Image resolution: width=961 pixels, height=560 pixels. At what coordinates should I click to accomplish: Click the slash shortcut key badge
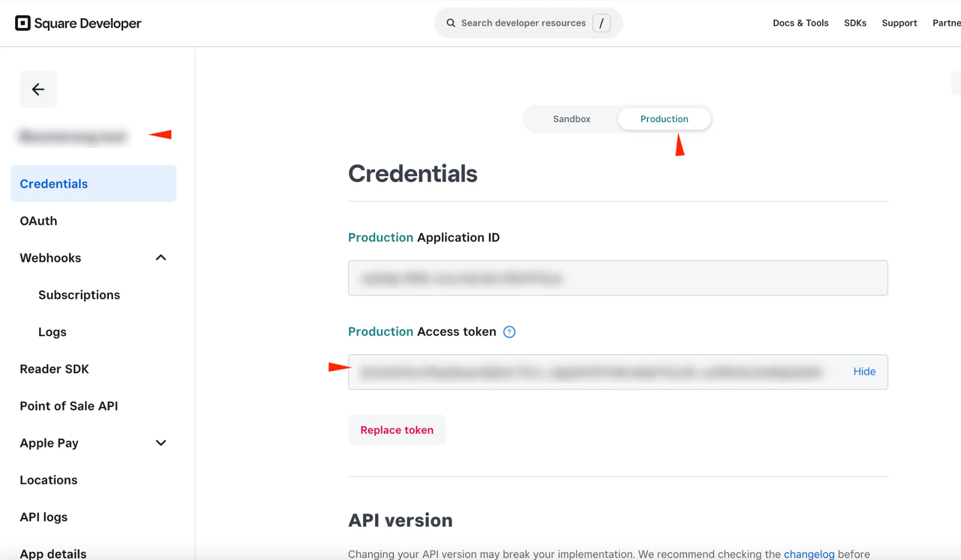pyautogui.click(x=601, y=23)
